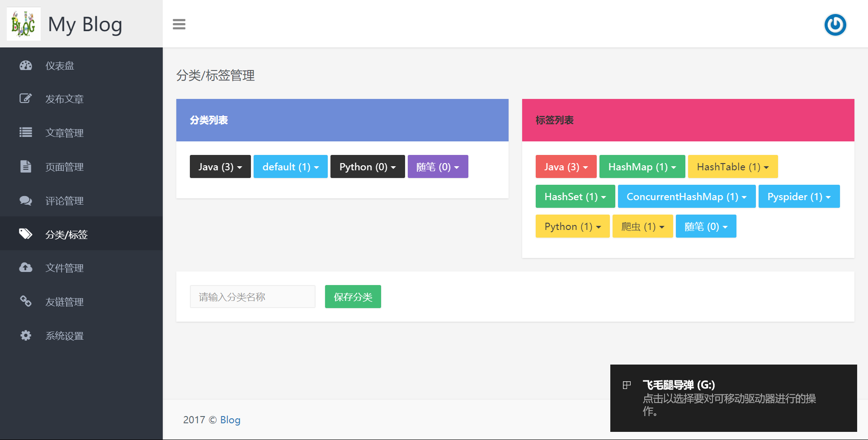This screenshot has height=440, width=868.
Task: Select 分类/标签 menu item
Action: pos(81,234)
